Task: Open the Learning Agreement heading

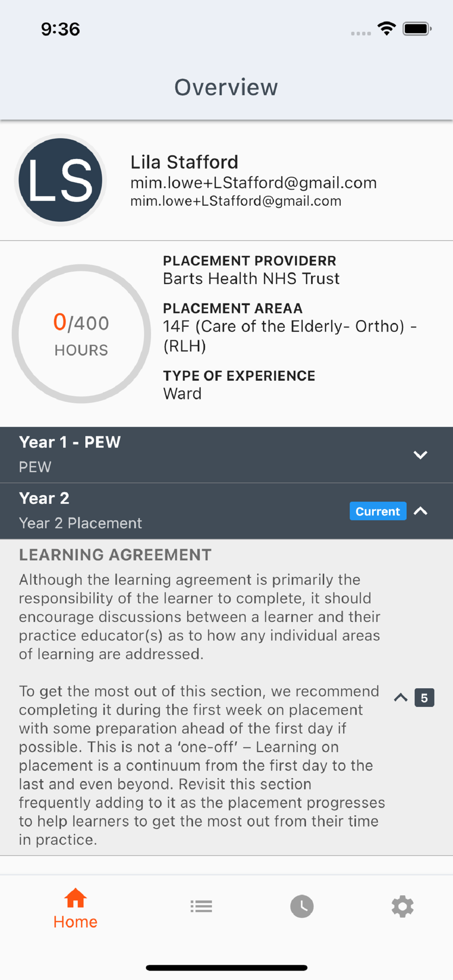Action: point(115,555)
